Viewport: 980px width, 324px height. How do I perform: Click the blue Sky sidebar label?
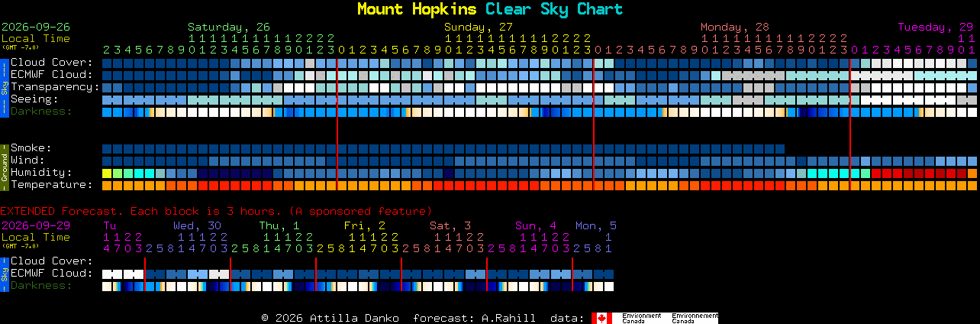click(4, 86)
